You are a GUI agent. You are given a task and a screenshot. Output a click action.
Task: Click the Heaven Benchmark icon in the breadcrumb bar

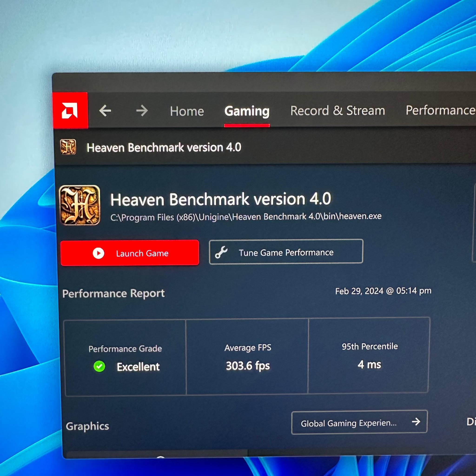point(68,147)
